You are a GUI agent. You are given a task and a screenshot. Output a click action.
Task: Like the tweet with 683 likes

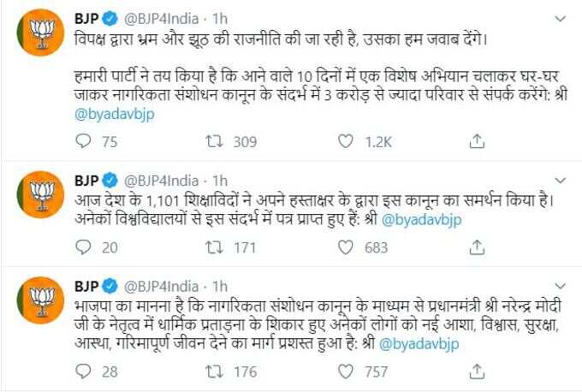click(346, 247)
